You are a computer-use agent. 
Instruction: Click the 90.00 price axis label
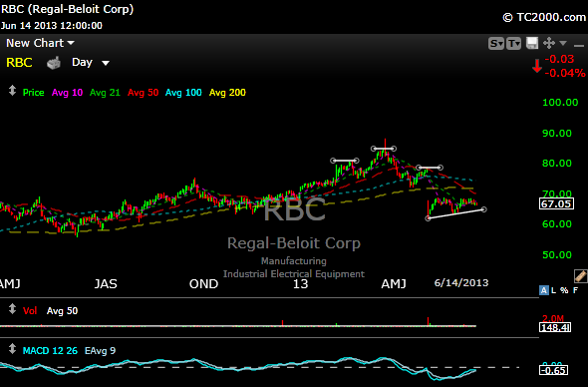(x=557, y=134)
